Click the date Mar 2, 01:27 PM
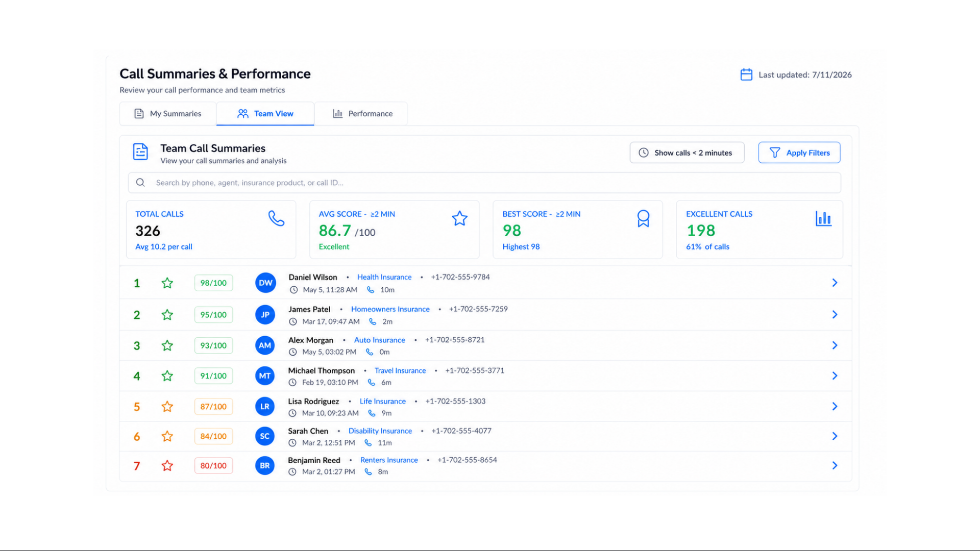The height and width of the screenshot is (551, 980). pyautogui.click(x=329, y=472)
